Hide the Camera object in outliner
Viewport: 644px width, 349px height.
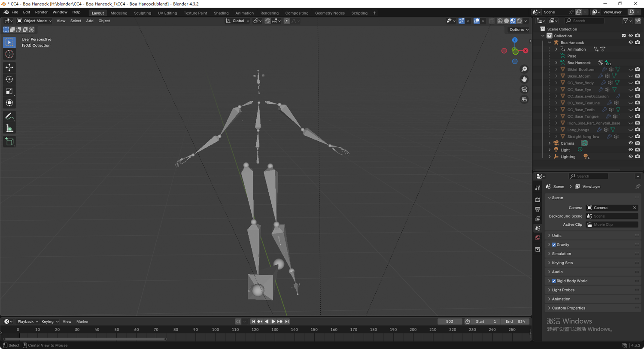[630, 143]
